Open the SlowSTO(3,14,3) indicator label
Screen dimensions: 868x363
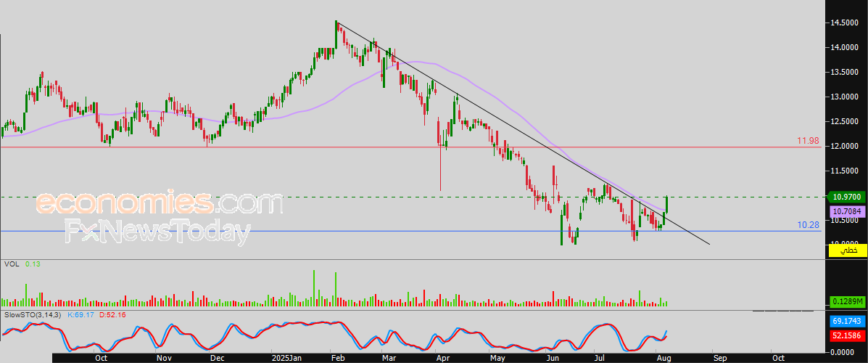pyautogui.click(x=34, y=314)
